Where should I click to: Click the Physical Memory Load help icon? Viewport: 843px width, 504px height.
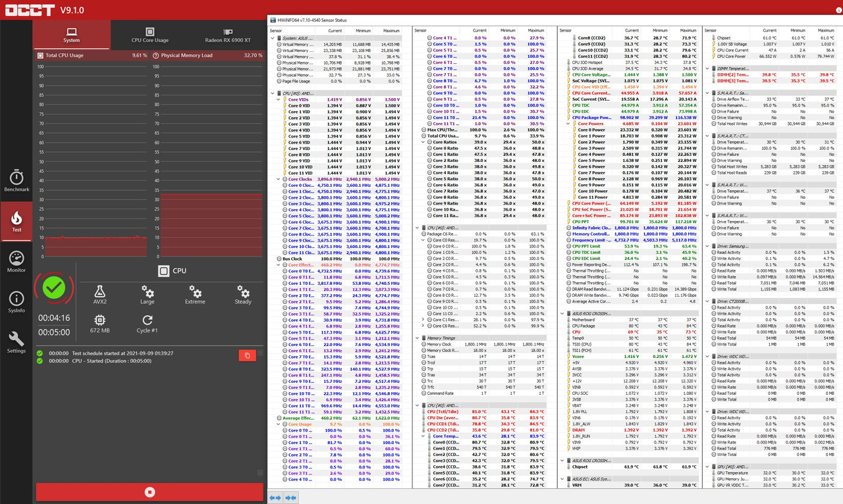point(155,55)
